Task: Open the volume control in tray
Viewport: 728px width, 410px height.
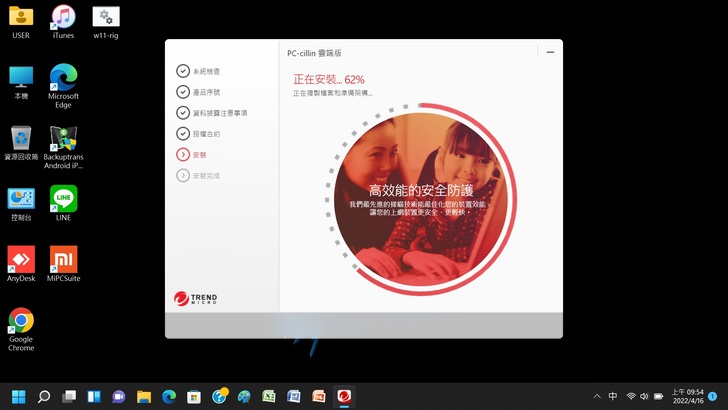Action: 644,396
